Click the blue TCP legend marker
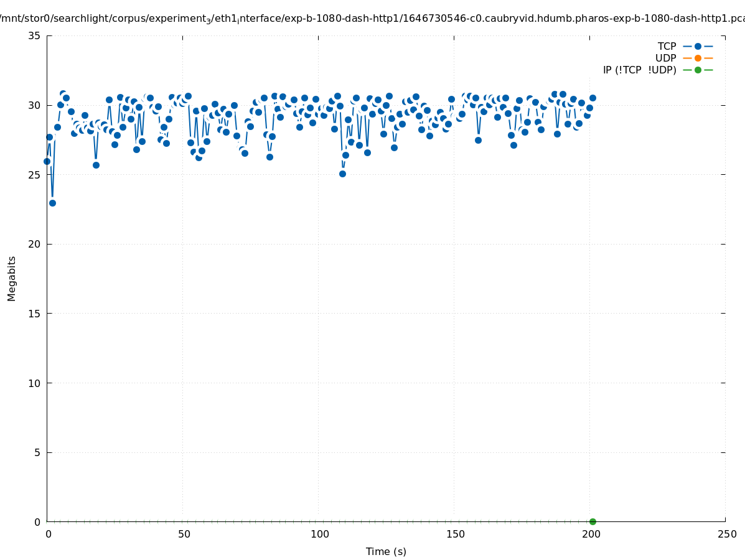This screenshot has width=745, height=560. (698, 46)
